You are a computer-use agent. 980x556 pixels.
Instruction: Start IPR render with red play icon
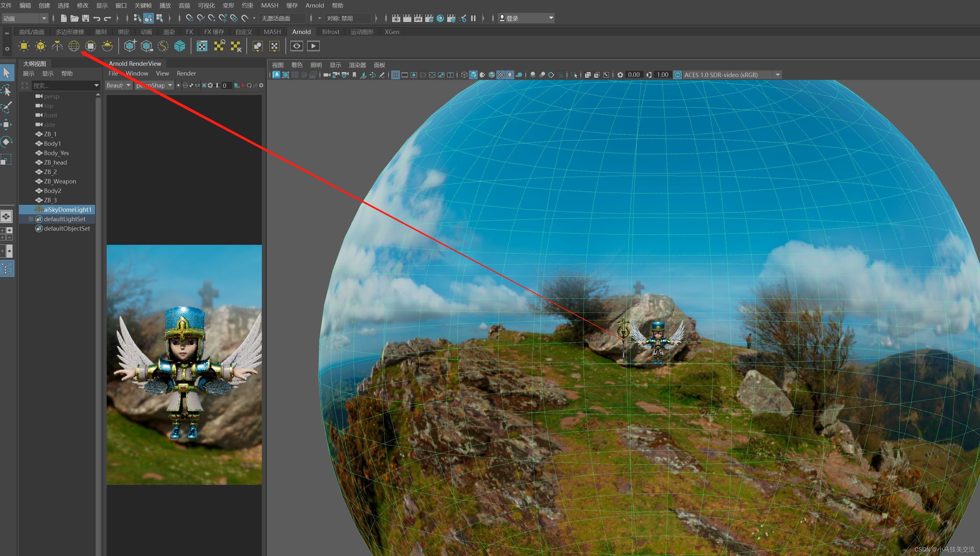[243, 86]
